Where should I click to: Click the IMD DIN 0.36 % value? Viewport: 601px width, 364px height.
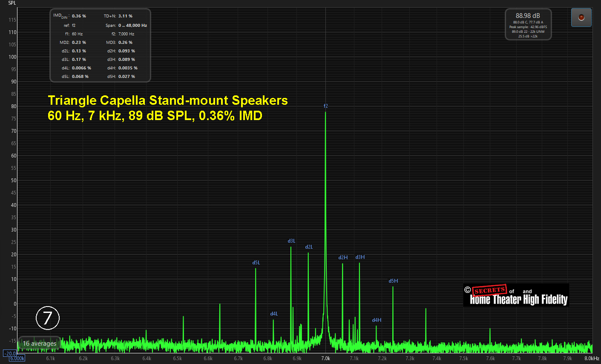[79, 16]
